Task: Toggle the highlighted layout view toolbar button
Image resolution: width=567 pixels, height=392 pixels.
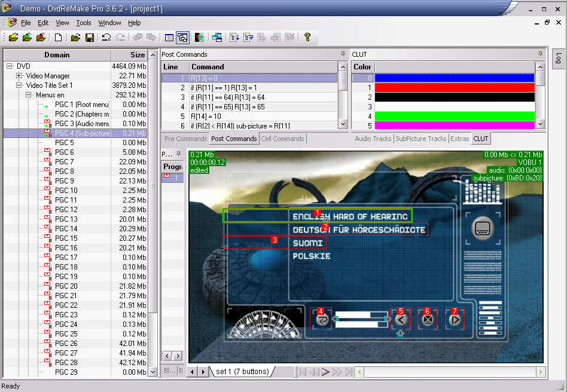Action: (x=182, y=37)
